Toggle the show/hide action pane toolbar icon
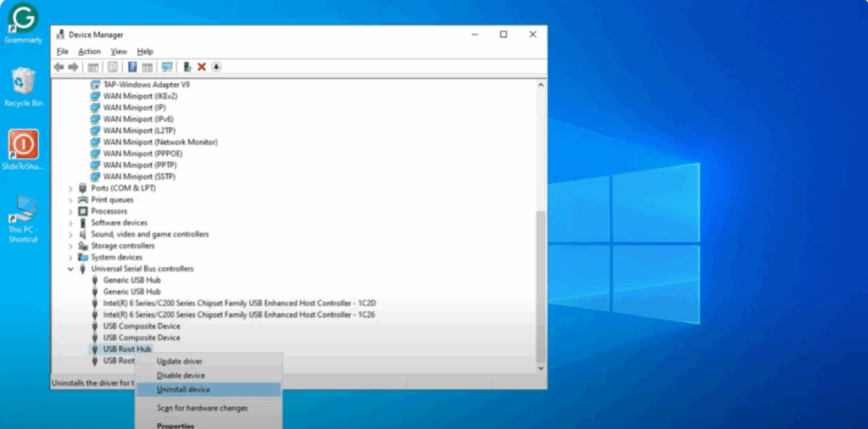 coord(147,67)
